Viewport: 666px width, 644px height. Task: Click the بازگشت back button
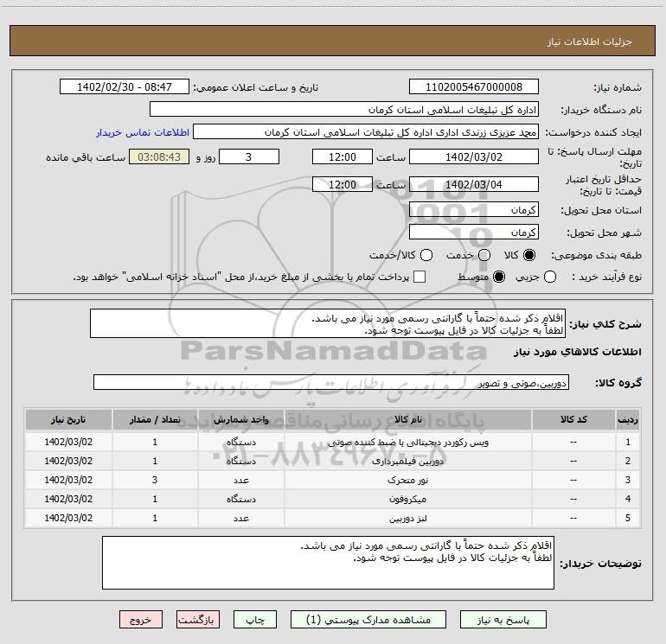(198, 620)
